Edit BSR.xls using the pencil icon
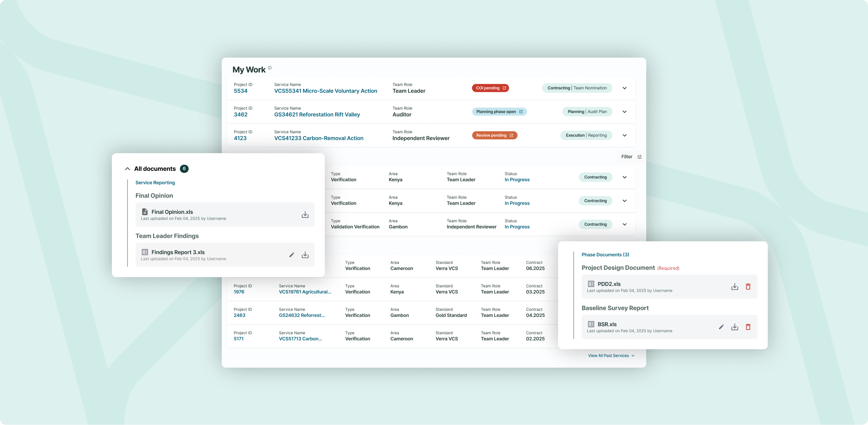 721,327
